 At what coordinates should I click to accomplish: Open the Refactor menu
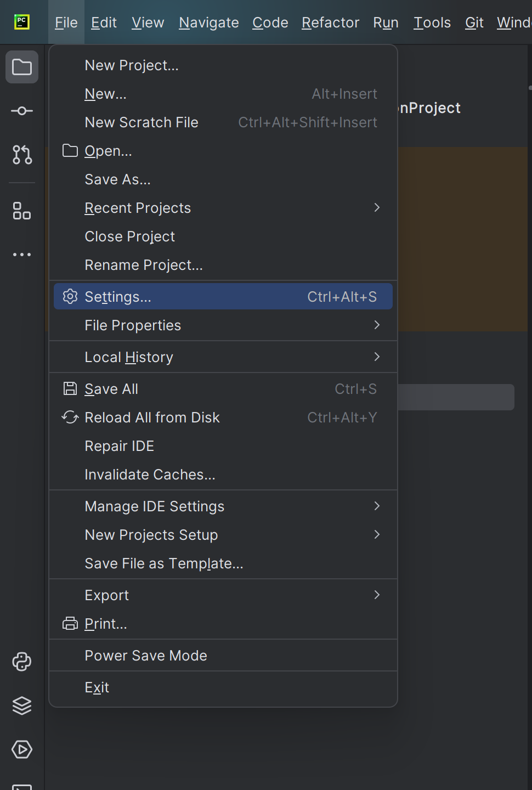point(331,22)
